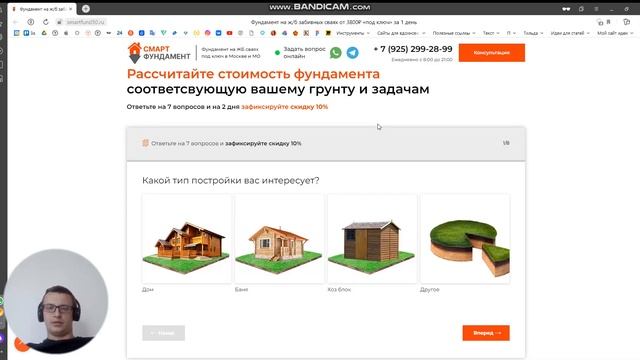The height and width of the screenshot is (360, 640).
Task: Click the Вперед next-step button
Action: click(x=486, y=333)
